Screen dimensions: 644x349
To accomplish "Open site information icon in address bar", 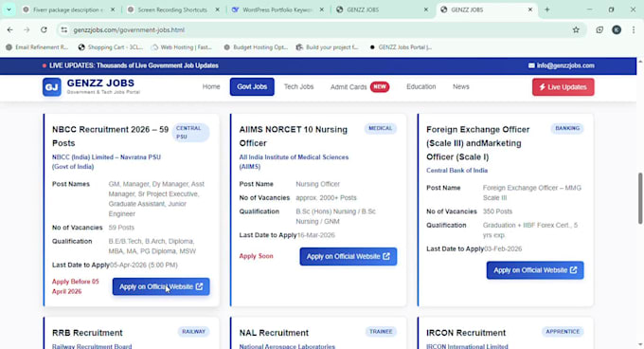I will pyautogui.click(x=64, y=30).
